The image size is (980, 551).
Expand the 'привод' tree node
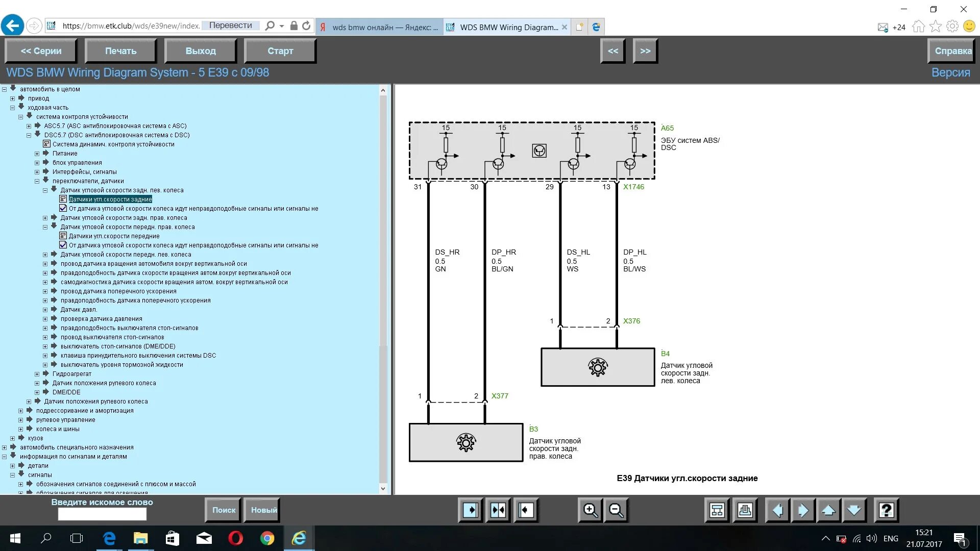(13, 98)
